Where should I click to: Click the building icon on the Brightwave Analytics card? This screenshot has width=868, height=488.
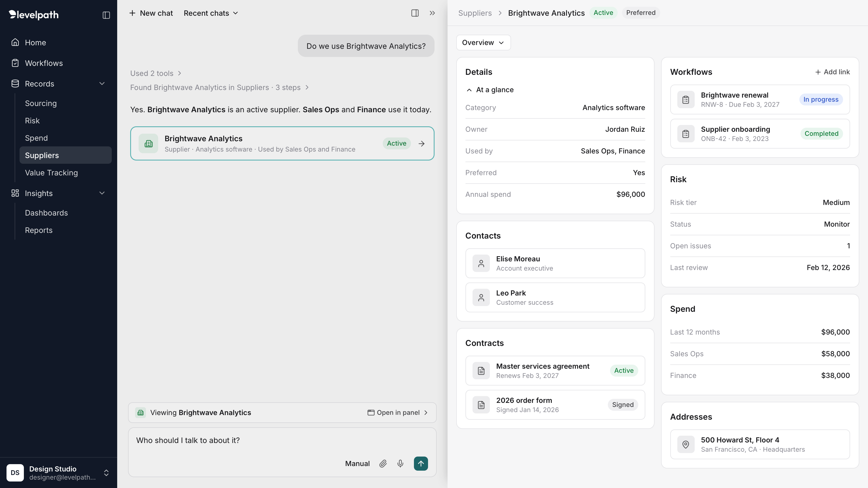(148, 143)
